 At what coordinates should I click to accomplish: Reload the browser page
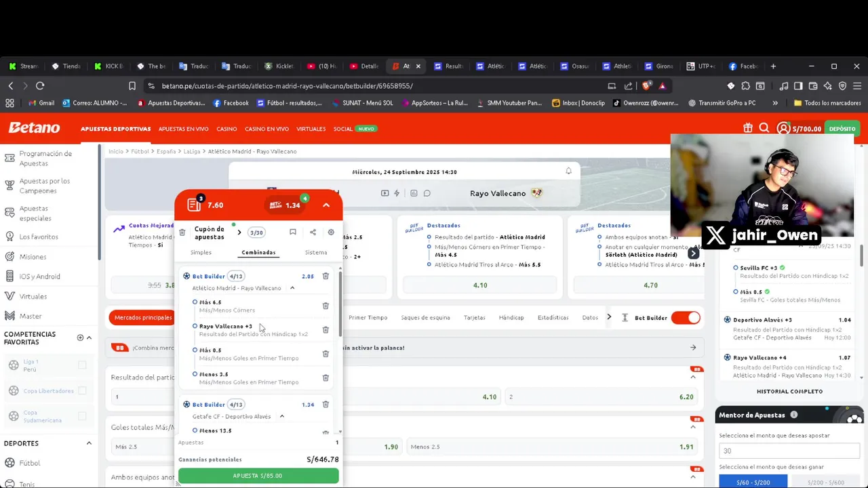(x=40, y=85)
